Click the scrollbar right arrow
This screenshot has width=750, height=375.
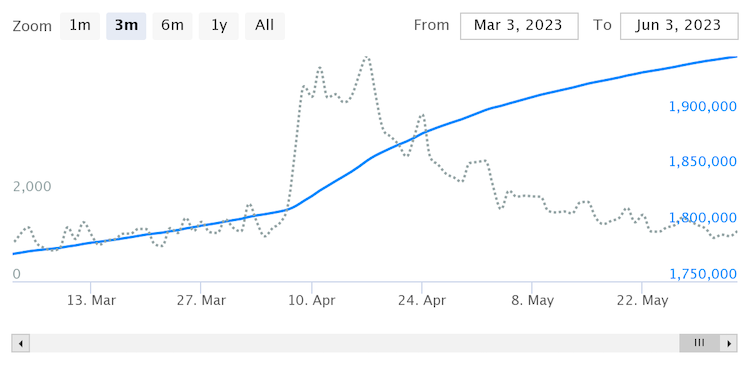click(x=729, y=343)
